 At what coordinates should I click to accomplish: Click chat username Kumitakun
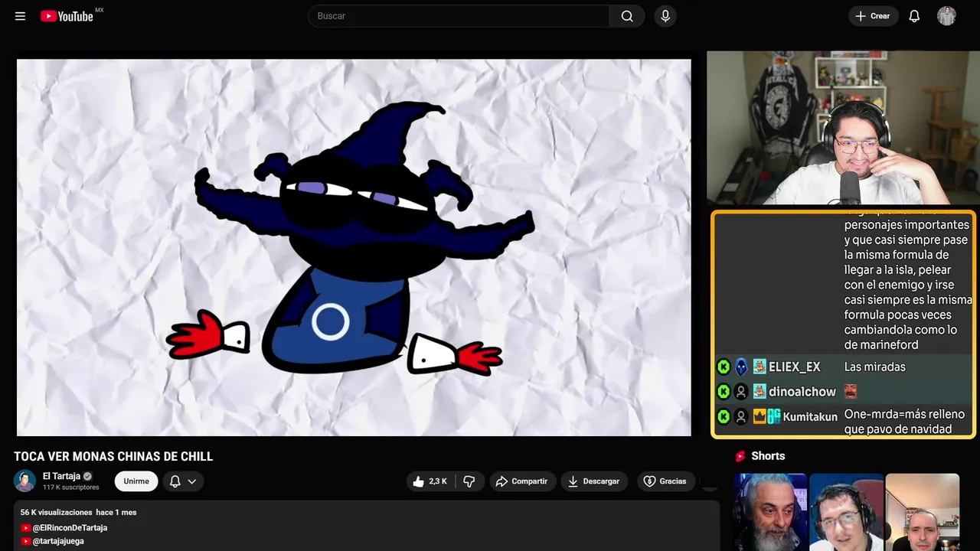(810, 417)
